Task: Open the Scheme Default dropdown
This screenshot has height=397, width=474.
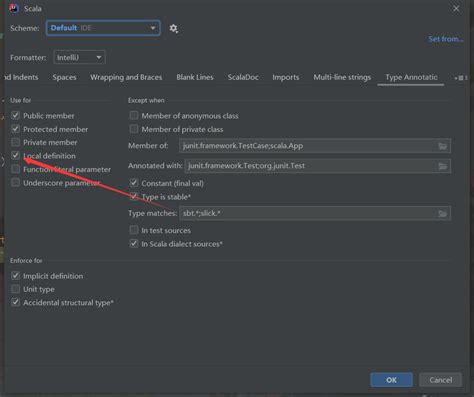Action: coord(103,28)
